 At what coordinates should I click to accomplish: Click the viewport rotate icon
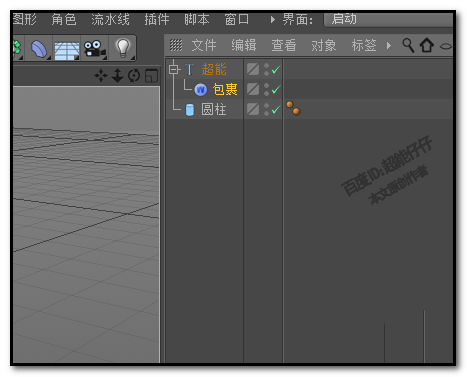click(x=134, y=76)
